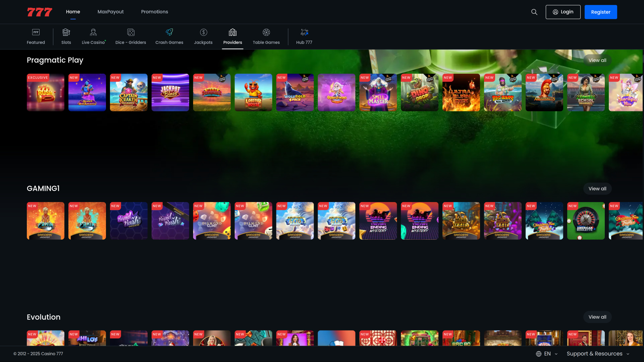644x362 pixels.
Task: Select the Dice - Gridders icon
Action: [131, 32]
